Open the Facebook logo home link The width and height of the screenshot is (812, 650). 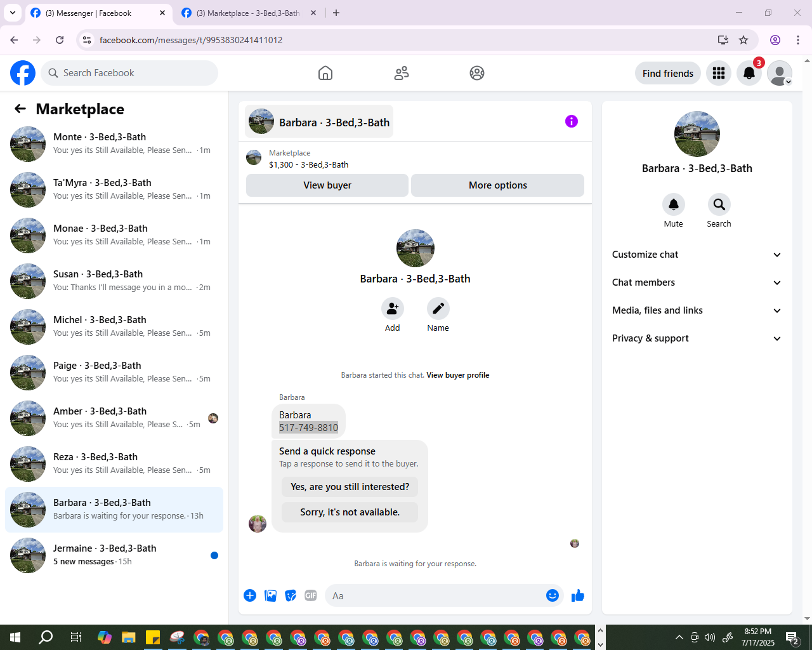(23, 73)
